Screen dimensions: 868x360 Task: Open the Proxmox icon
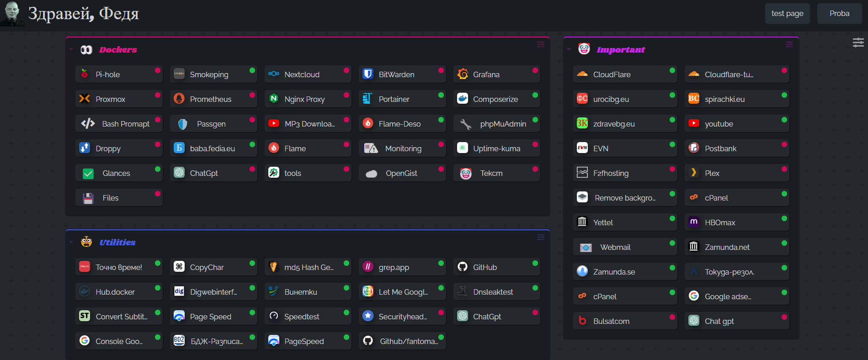coord(85,99)
